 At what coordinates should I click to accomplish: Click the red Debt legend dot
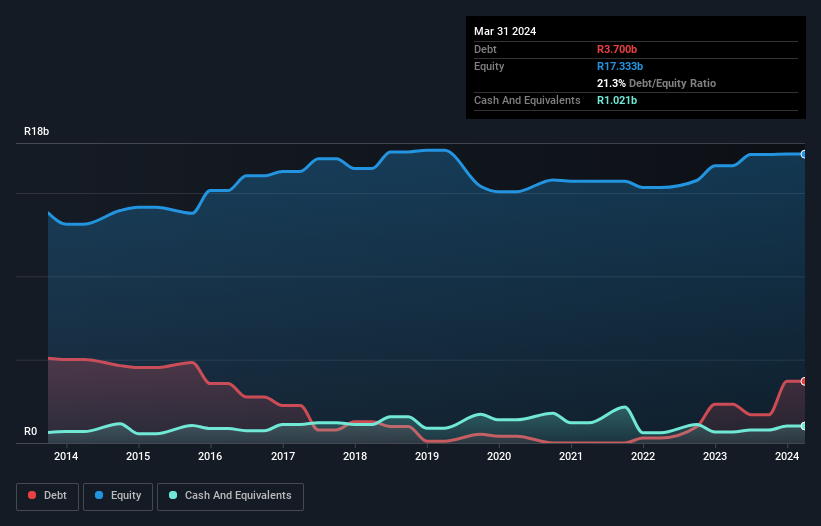tap(32, 495)
